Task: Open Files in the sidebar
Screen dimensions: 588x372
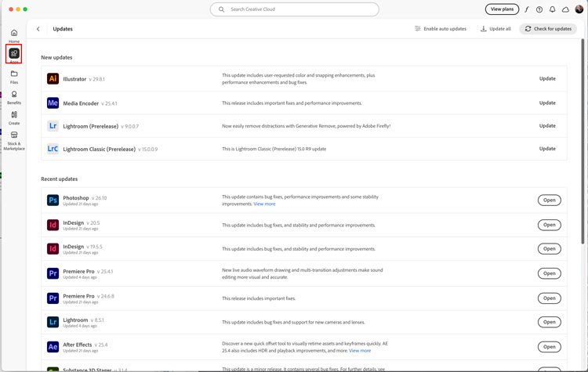Action: pyautogui.click(x=14, y=77)
